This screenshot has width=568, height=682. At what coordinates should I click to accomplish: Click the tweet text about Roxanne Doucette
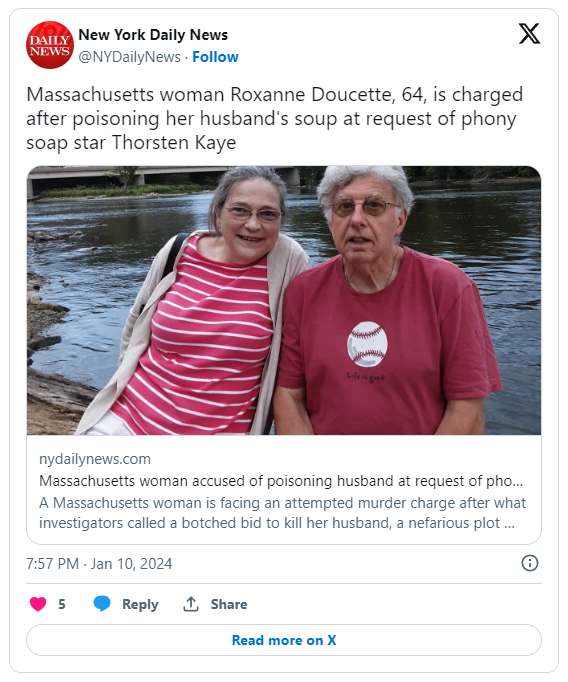(x=274, y=118)
